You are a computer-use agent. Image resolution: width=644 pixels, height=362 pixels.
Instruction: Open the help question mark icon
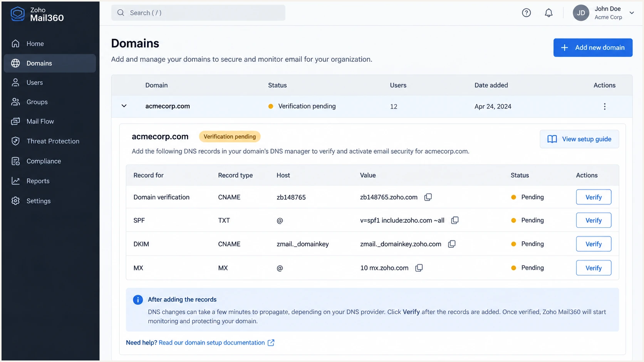coord(526,13)
